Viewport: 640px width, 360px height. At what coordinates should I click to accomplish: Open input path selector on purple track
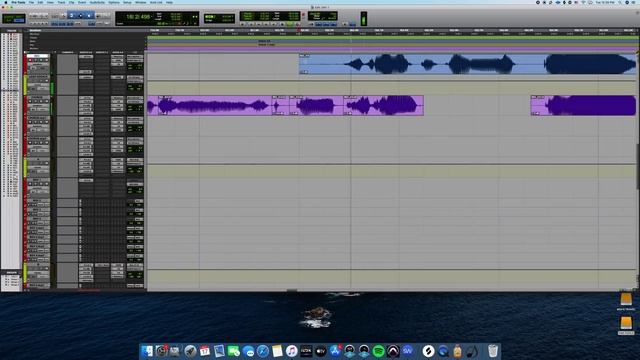135,98
